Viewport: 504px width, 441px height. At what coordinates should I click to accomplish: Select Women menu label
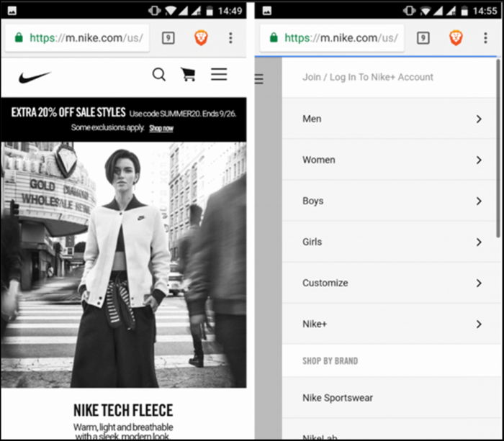click(x=319, y=160)
